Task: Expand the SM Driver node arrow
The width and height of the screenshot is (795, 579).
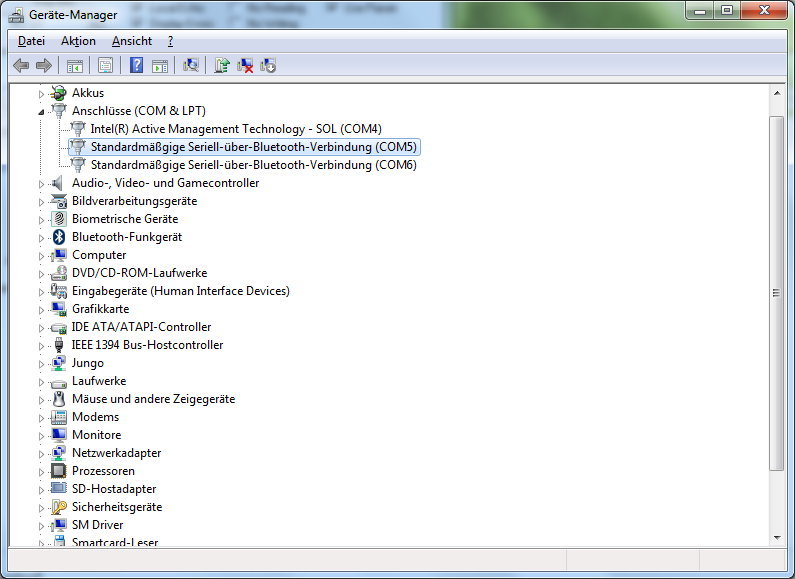Action: 41,526
